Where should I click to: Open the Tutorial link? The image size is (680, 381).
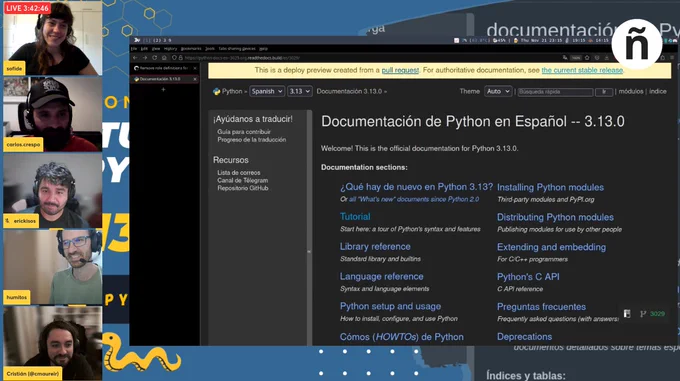pos(355,217)
